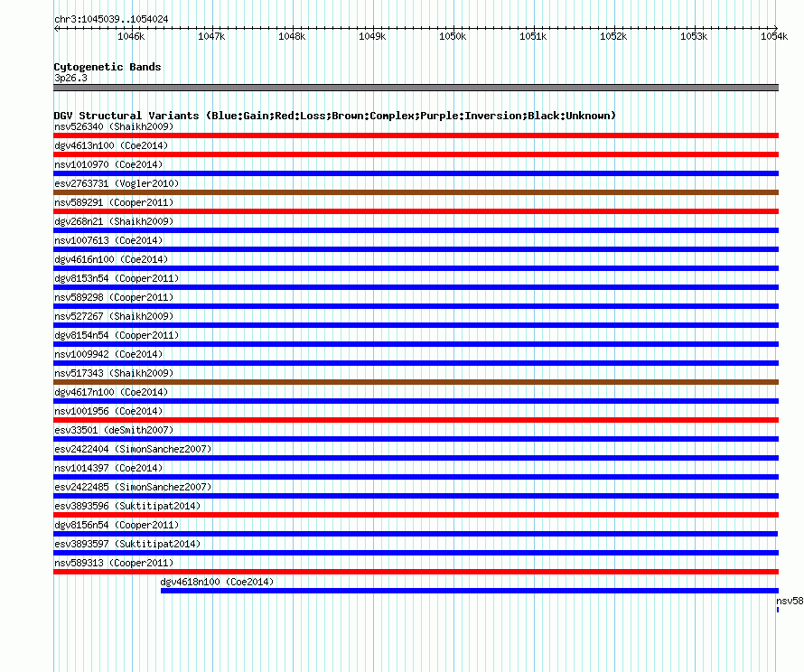Click the red bar under nsv1001956
804x672 pixels.
(416, 420)
